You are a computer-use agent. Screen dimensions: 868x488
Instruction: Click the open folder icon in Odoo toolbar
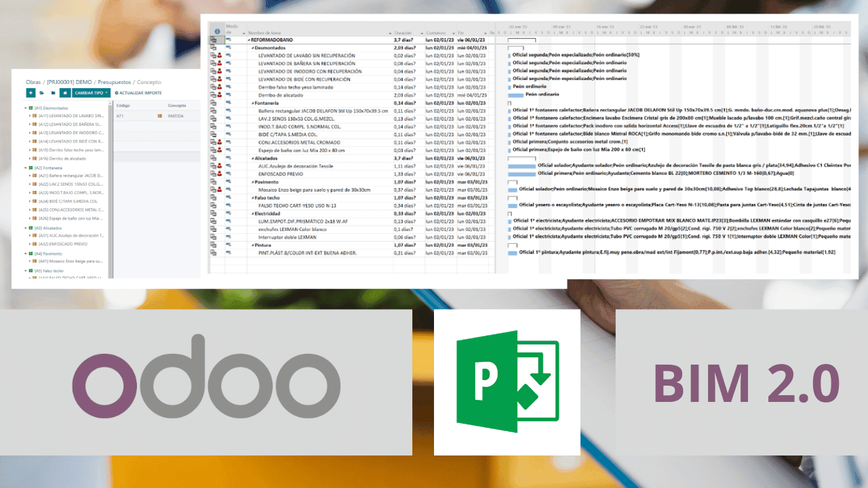tap(42, 92)
